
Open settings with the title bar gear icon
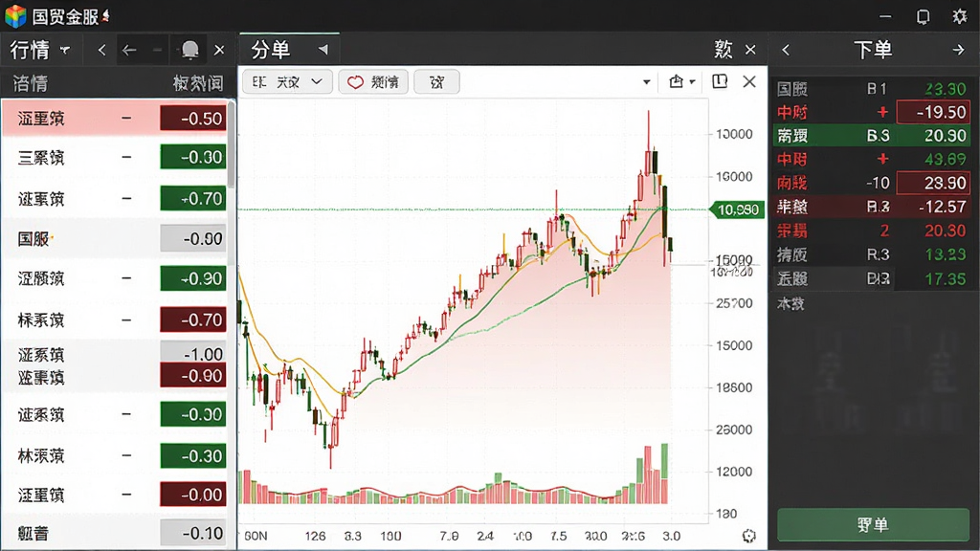(959, 16)
